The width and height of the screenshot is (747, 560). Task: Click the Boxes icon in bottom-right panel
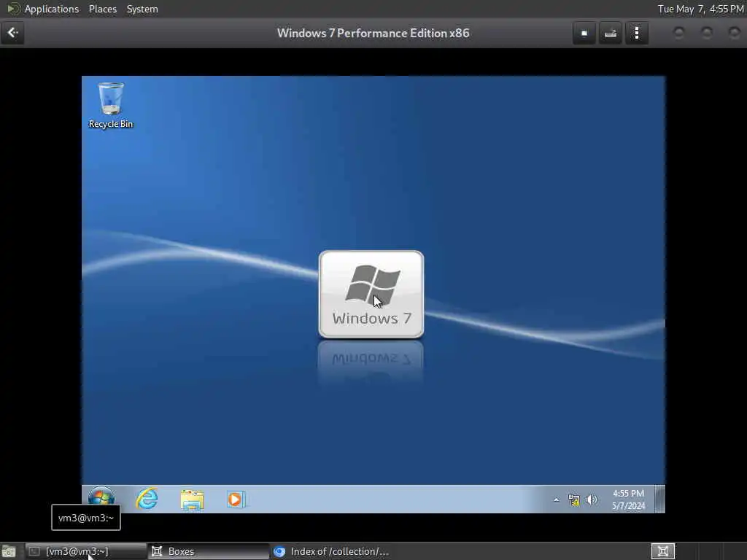[x=662, y=551]
